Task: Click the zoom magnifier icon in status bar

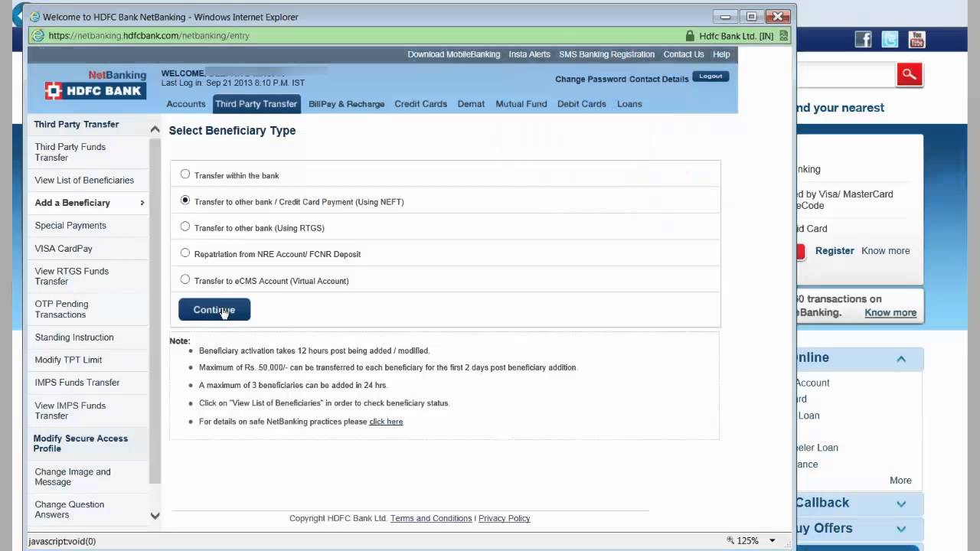Action: coord(730,540)
